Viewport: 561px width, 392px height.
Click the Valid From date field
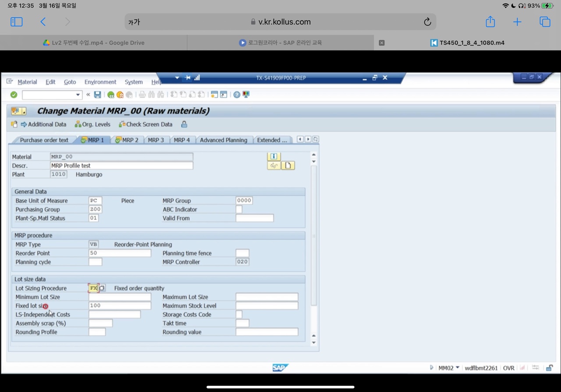click(255, 218)
